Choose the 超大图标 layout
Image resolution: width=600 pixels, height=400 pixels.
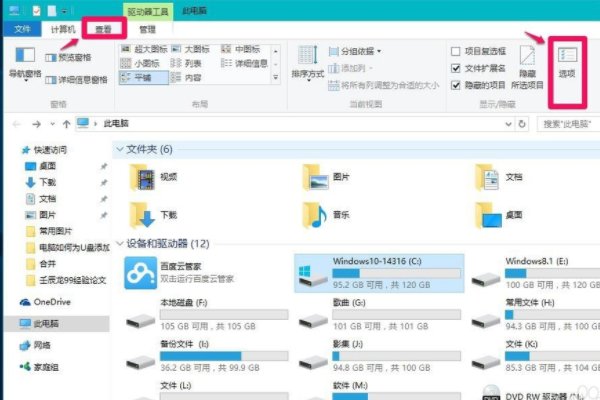[x=144, y=49]
